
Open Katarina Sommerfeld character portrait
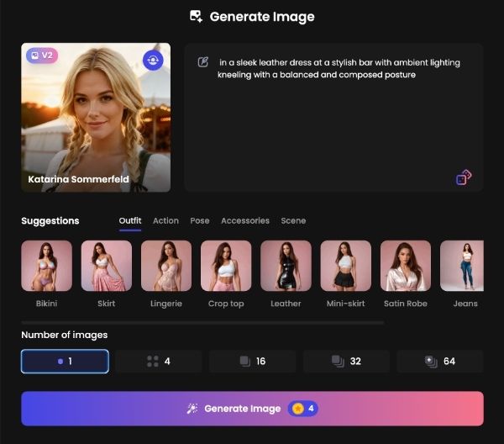click(96, 118)
